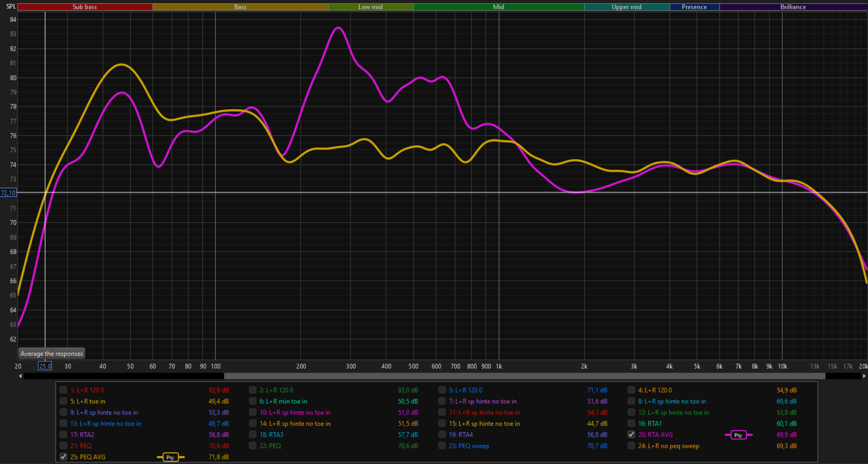Click left arrow of horizontal scrollbar
Image resolution: width=868 pixels, height=464 pixels.
point(20,376)
